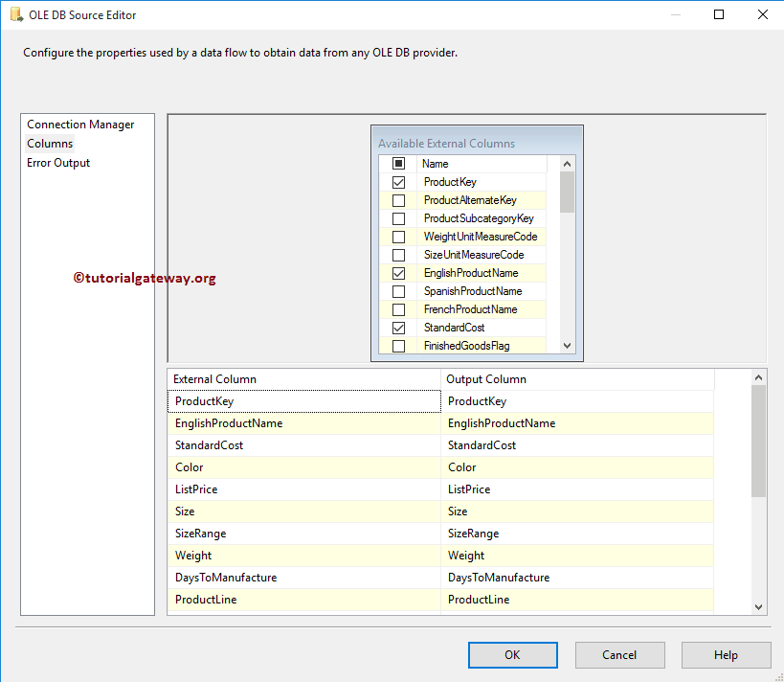Check the FinishedGoodsFlag column

tap(399, 346)
